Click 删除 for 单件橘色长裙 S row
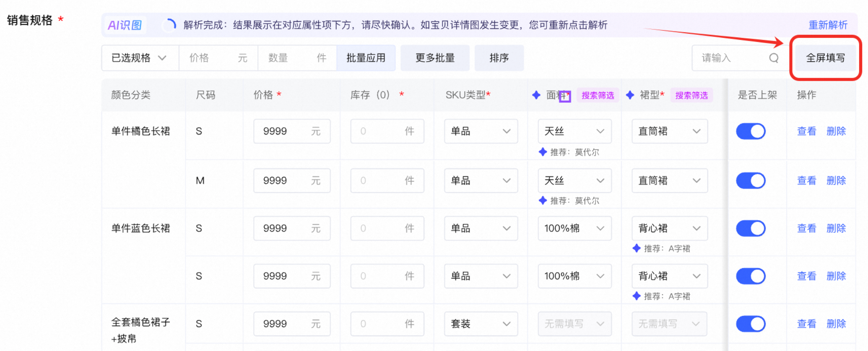This screenshot has width=868, height=351. tap(836, 131)
